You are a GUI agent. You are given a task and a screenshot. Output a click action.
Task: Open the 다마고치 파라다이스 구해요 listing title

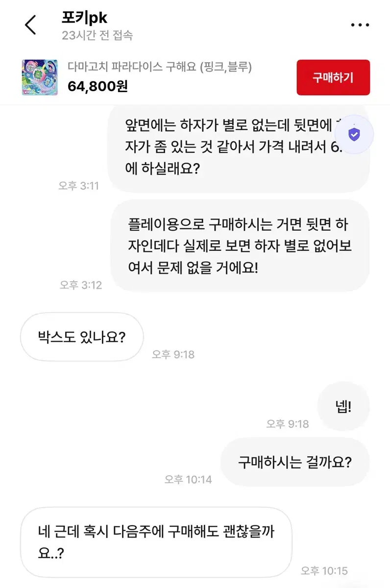160,67
